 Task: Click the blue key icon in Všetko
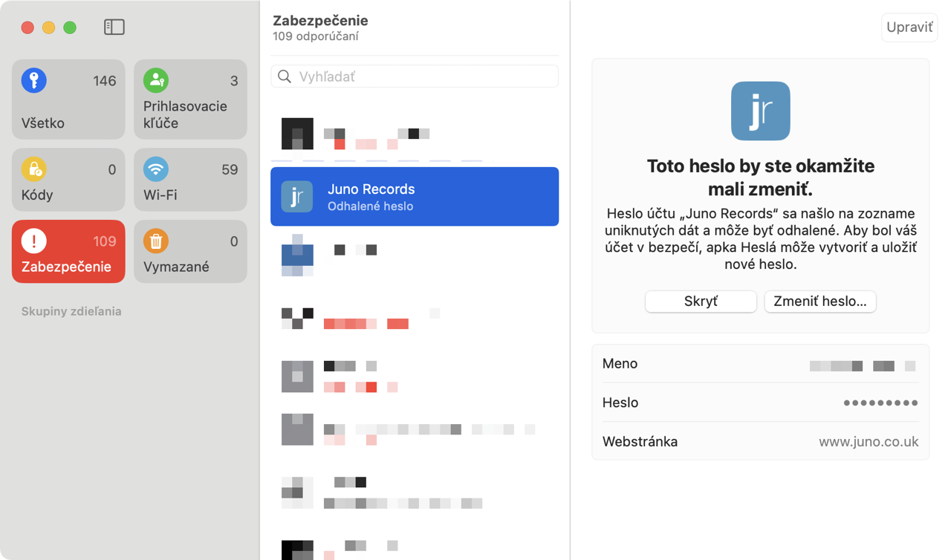(x=34, y=80)
